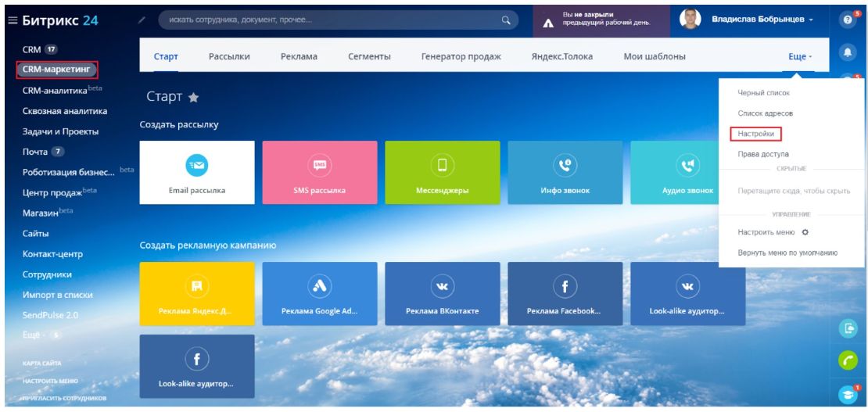Image resolution: width=868 pixels, height=412 pixels.
Task: Open Аудио звонок tile
Action: click(674, 172)
